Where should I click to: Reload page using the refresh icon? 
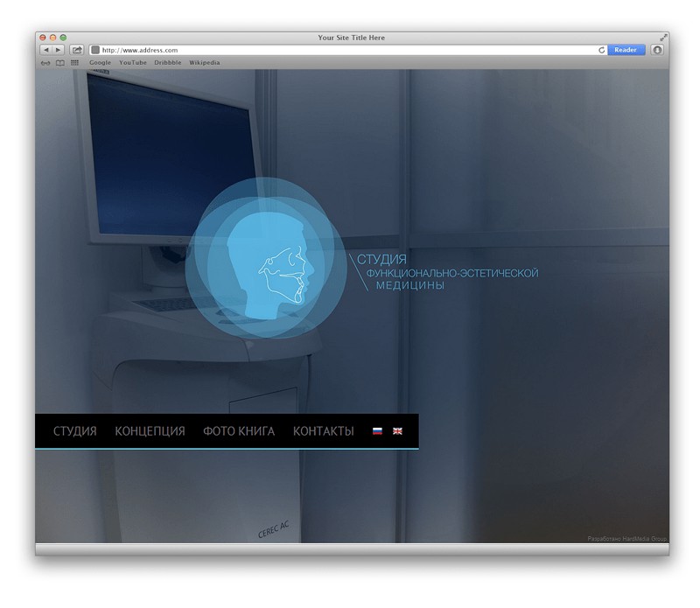(601, 50)
